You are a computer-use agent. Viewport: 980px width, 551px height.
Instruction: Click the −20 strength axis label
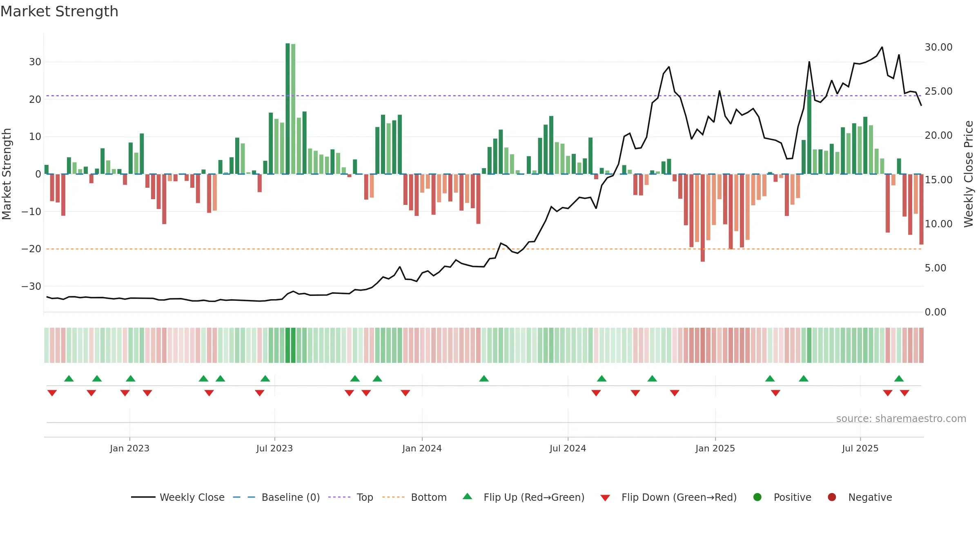(31, 249)
